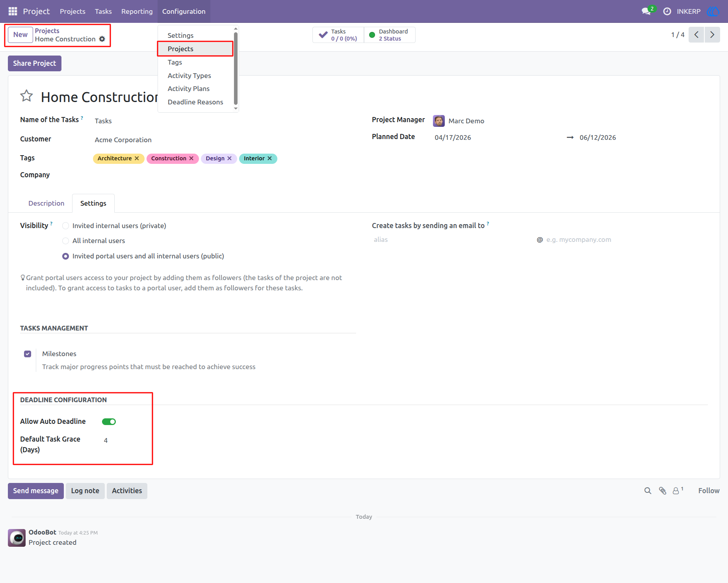Open the gear actions menu beside Home Construction
The width and height of the screenshot is (728, 583).
pyautogui.click(x=102, y=39)
